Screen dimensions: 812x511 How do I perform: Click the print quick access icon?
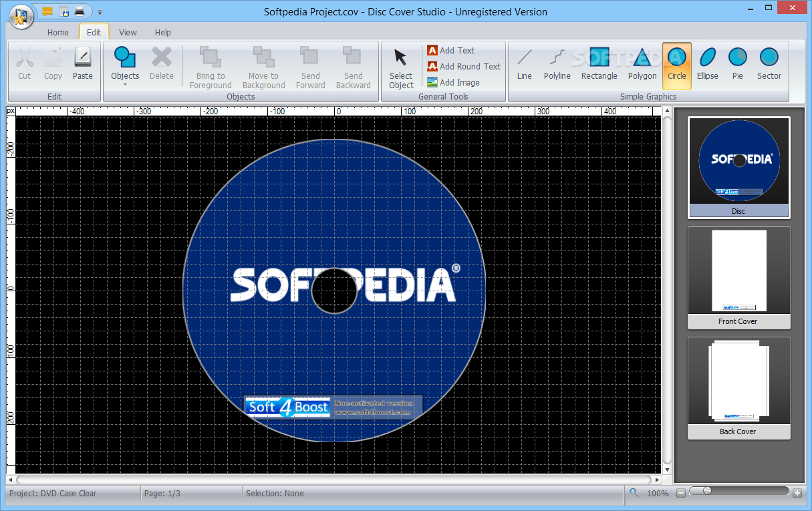pos(80,11)
